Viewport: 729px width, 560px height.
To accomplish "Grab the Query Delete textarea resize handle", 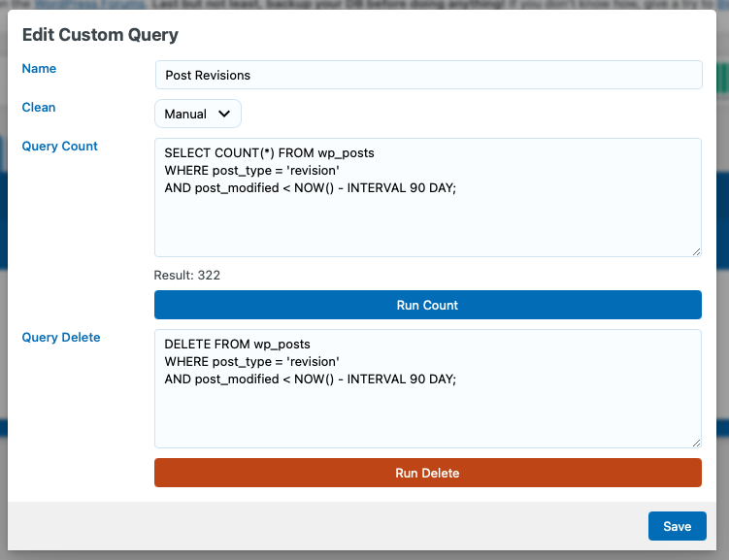I will tap(695, 443).
